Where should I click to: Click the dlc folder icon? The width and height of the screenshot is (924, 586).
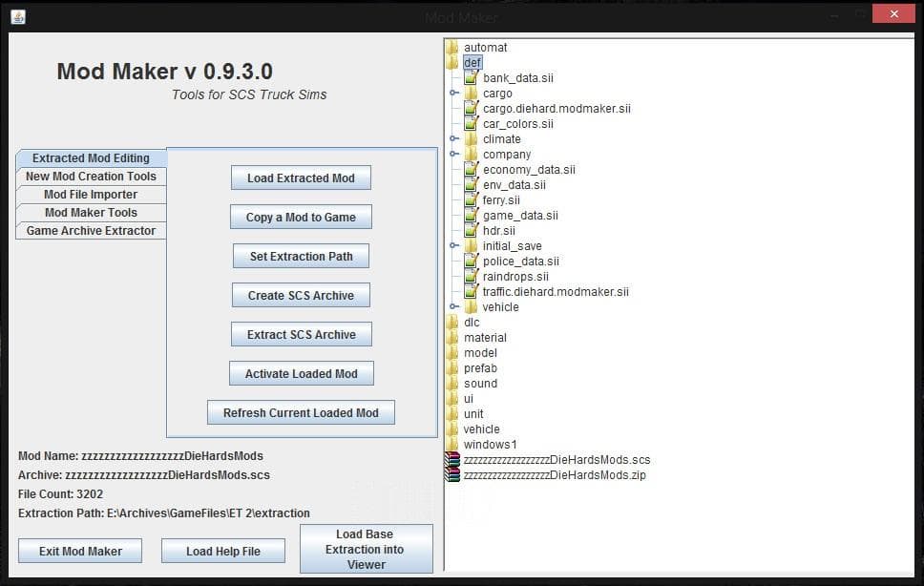[452, 323]
